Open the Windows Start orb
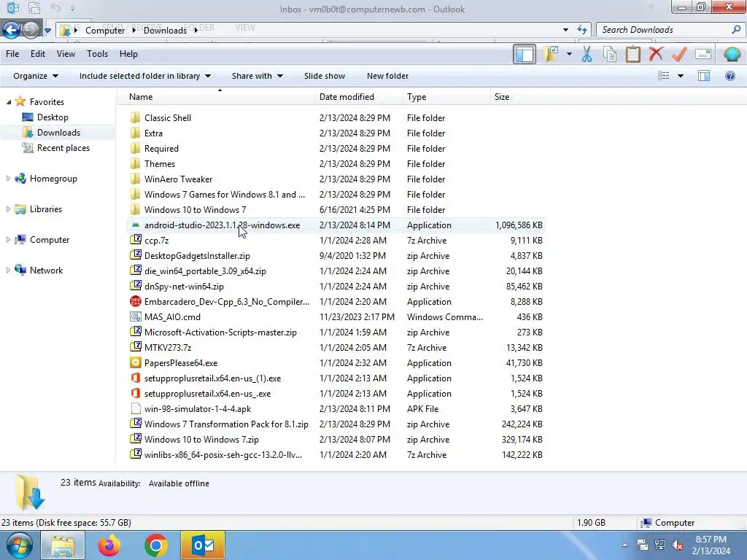The image size is (747, 560). (x=20, y=545)
